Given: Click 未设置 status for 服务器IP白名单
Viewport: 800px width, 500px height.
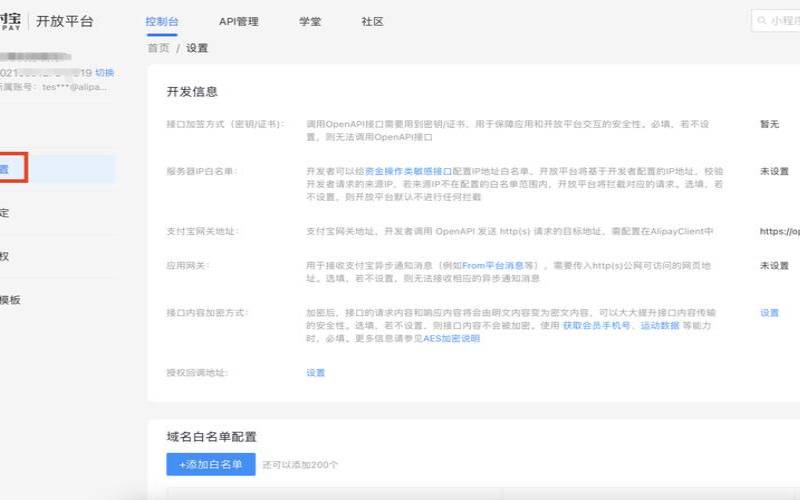Looking at the screenshot, I should (774, 171).
